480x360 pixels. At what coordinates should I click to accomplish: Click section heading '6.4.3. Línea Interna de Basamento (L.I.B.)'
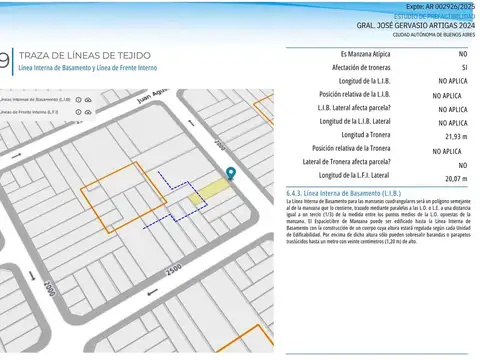[x=344, y=193]
